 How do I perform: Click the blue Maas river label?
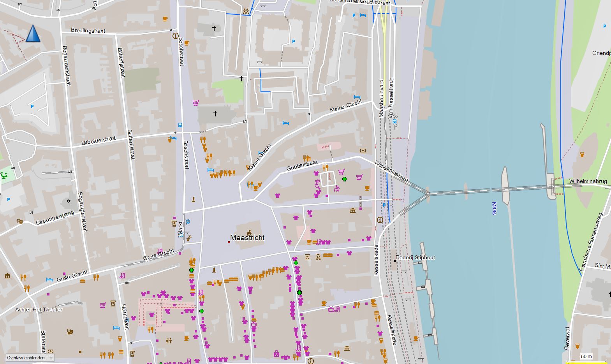pos(494,208)
